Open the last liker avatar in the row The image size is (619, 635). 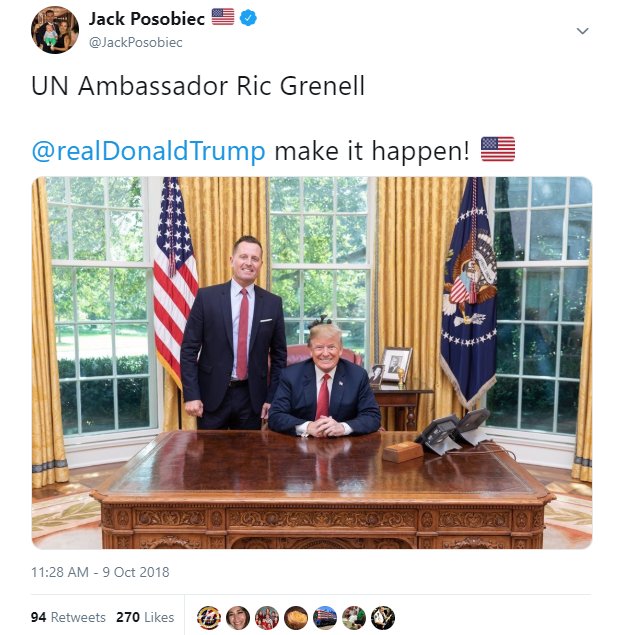coord(383,618)
